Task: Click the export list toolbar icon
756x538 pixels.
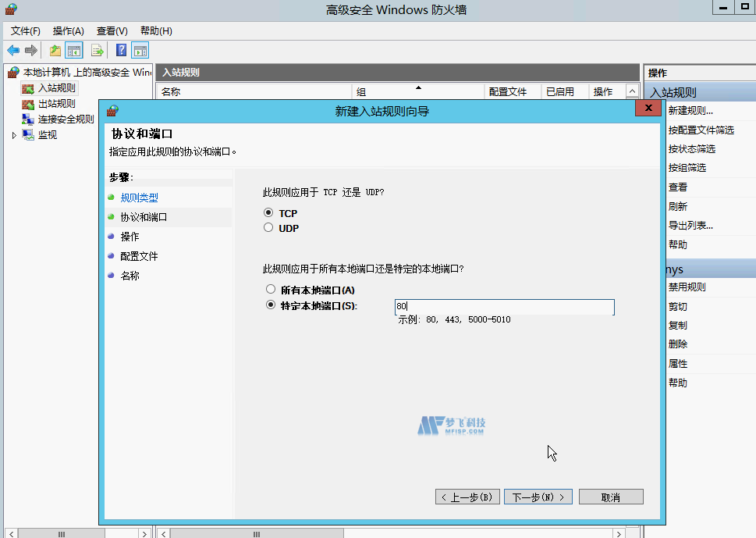Action: click(x=95, y=49)
